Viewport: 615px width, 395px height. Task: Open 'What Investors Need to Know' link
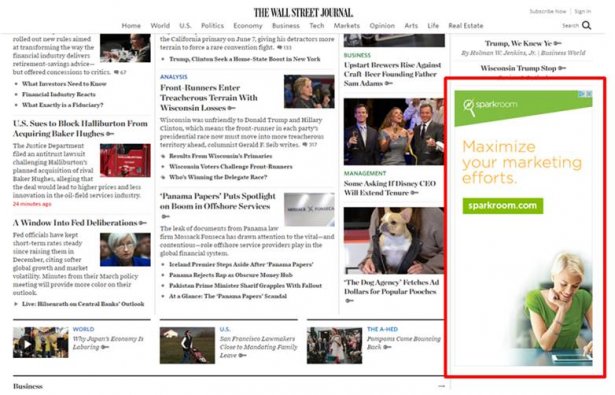coord(64,84)
